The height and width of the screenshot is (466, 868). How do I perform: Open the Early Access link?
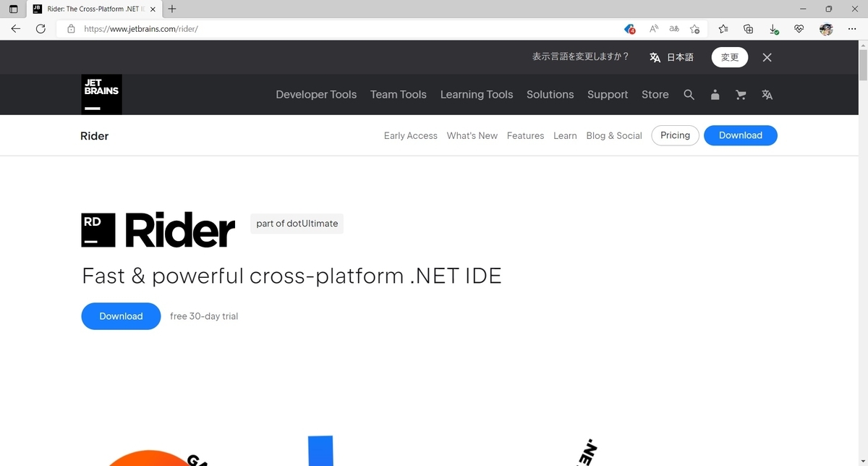point(410,135)
